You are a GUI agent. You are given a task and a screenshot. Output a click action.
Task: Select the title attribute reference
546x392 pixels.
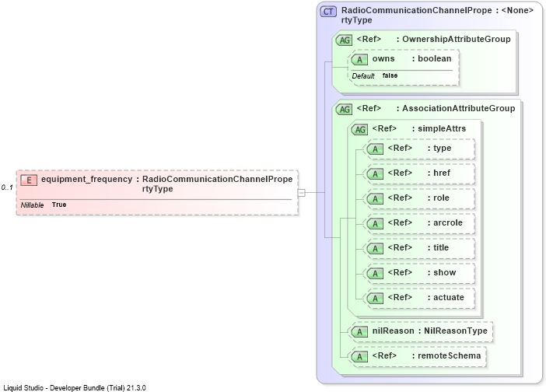tap(441, 247)
